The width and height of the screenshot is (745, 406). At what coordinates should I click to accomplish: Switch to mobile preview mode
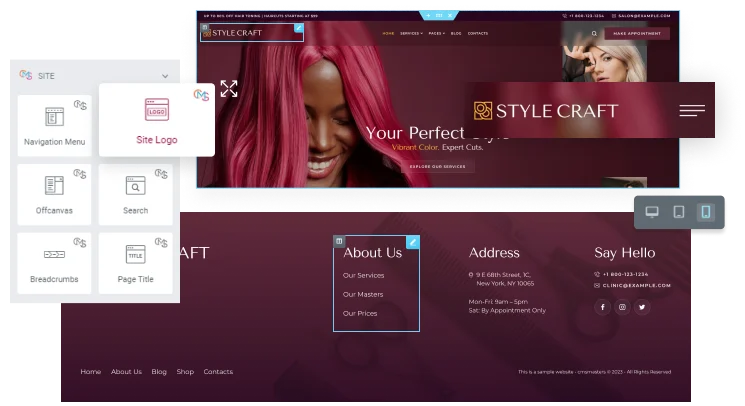(706, 212)
